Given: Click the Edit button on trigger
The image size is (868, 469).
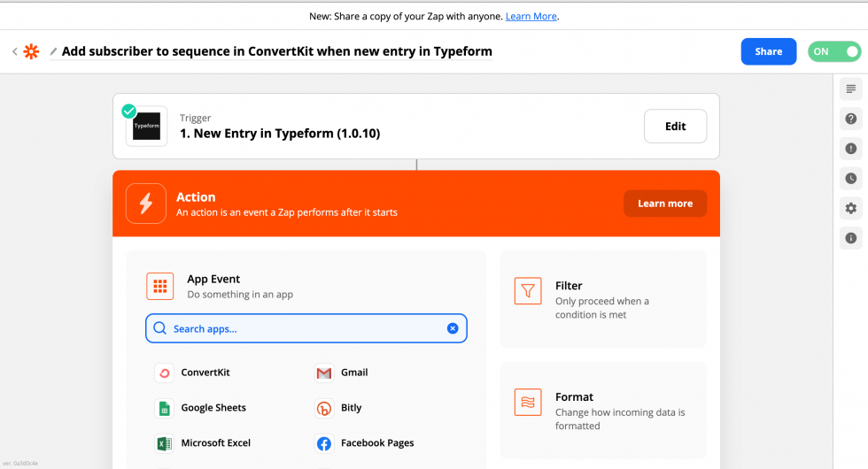Looking at the screenshot, I should pyautogui.click(x=675, y=126).
